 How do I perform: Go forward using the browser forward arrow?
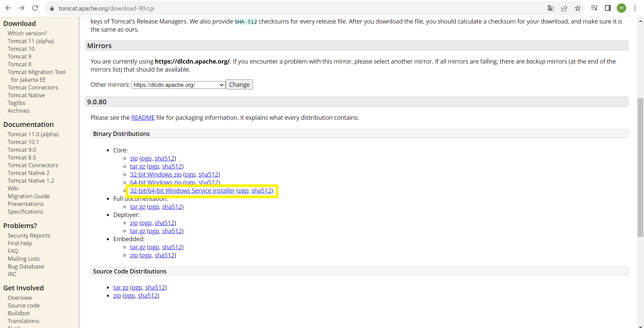22,8
